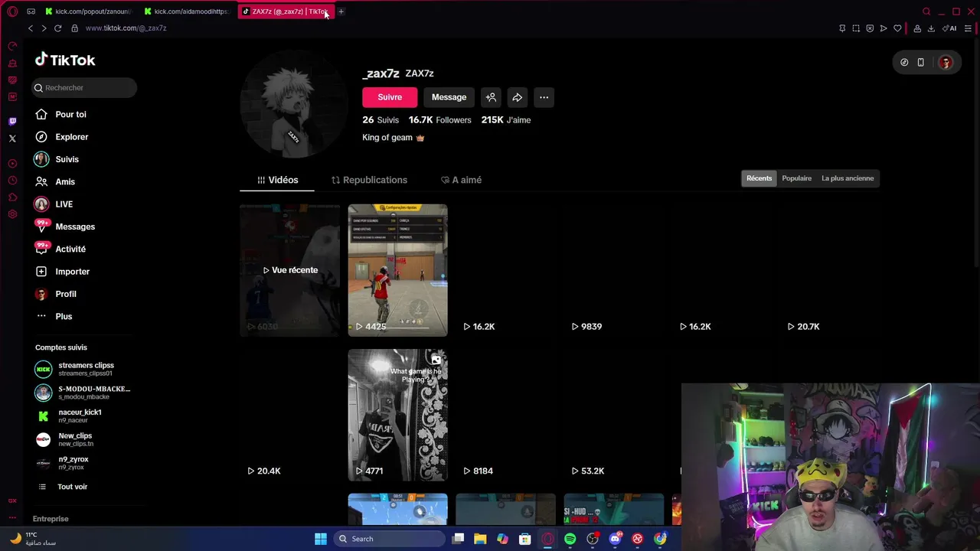This screenshot has width=980, height=551.
Task: Open Messages inbox in sidebar
Action: coord(75,227)
